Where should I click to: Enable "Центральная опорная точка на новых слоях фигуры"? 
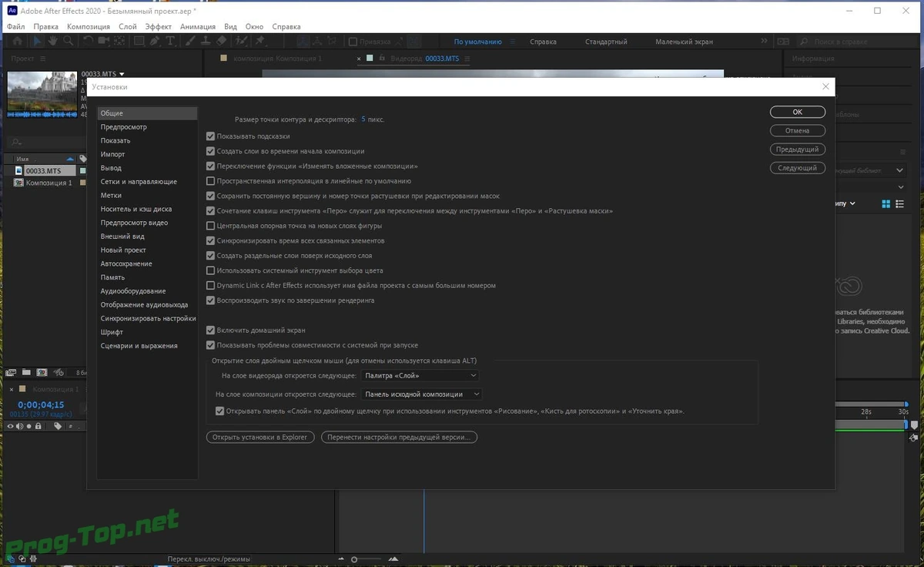tap(211, 226)
